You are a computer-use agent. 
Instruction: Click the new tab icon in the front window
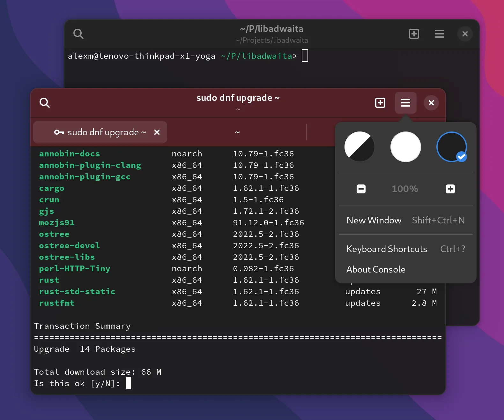click(380, 103)
